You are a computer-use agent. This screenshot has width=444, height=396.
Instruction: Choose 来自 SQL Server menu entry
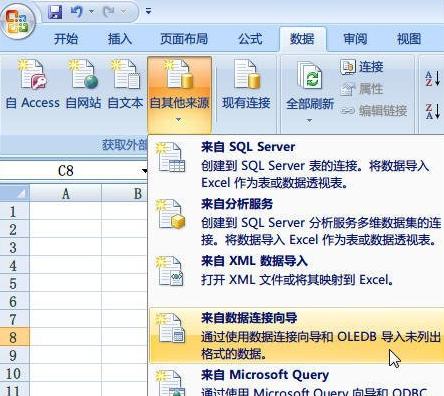[x=296, y=164]
